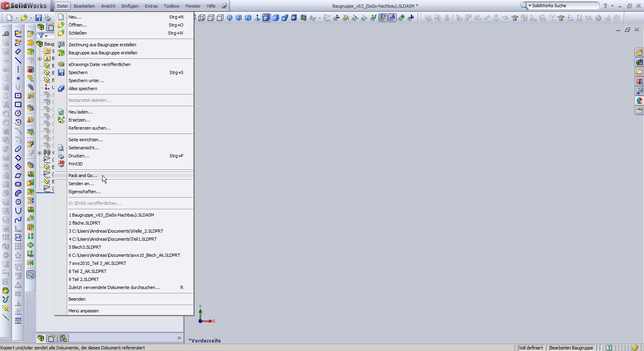The image size is (644, 351).
Task: Choose Pack and Go from the Datei menu
Action: click(x=124, y=175)
